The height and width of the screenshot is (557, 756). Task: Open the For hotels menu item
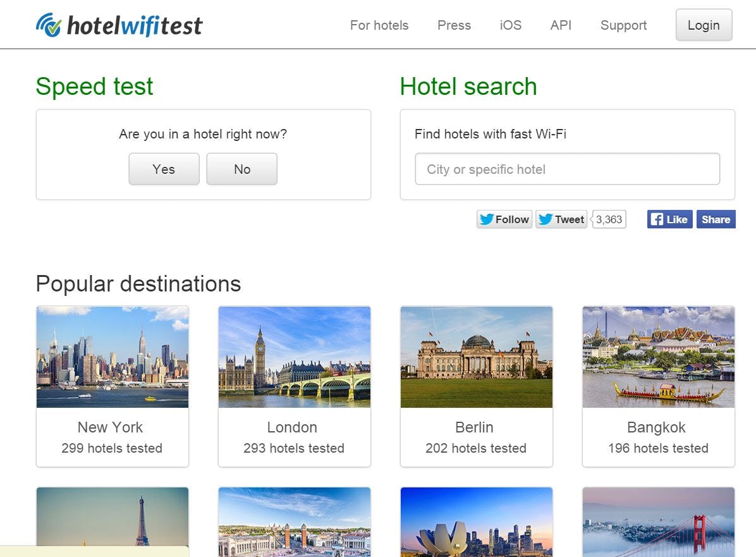tap(379, 25)
